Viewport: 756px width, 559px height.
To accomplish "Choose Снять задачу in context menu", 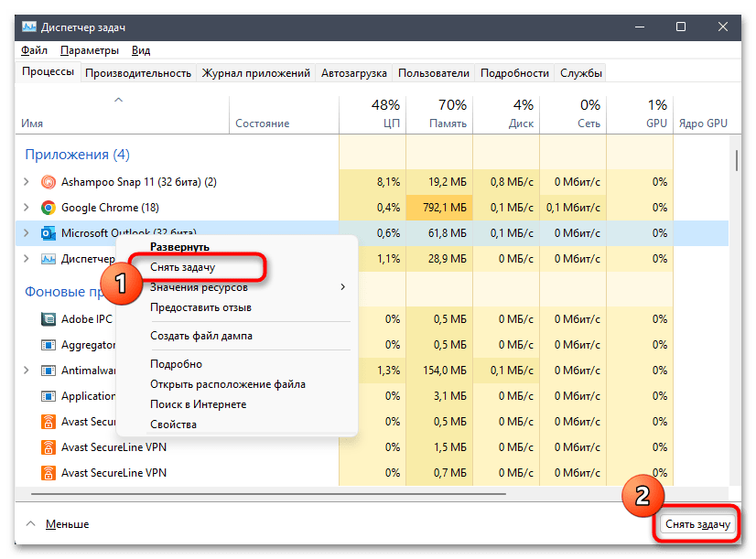I will coord(183,267).
